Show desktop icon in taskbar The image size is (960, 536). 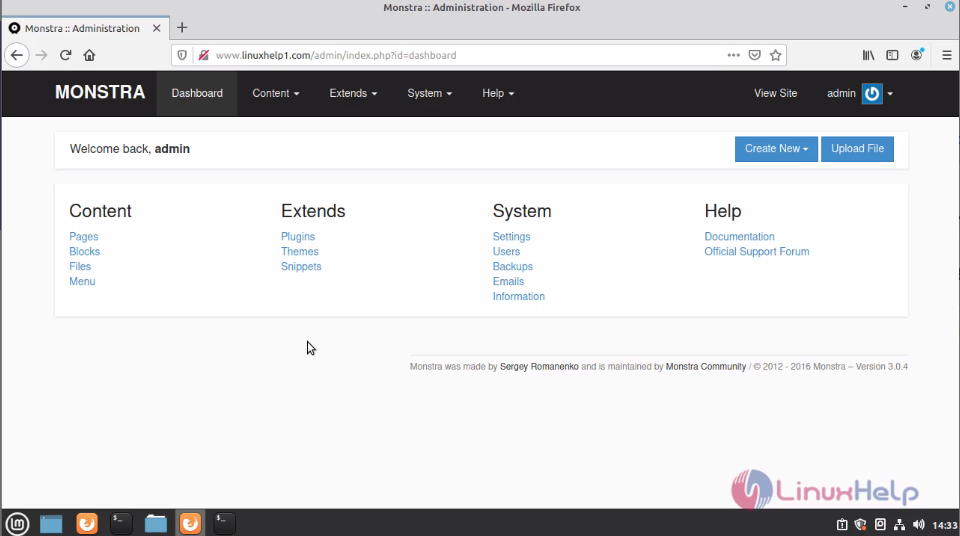(51, 524)
